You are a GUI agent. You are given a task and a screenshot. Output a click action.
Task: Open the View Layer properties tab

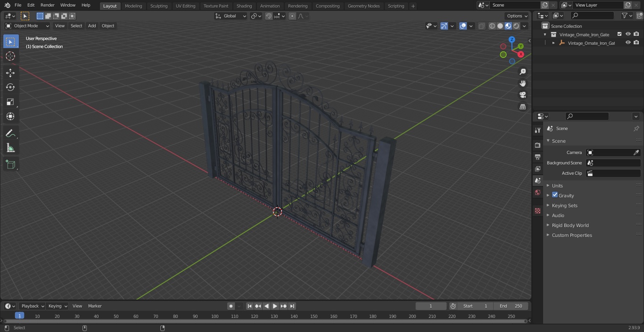537,169
